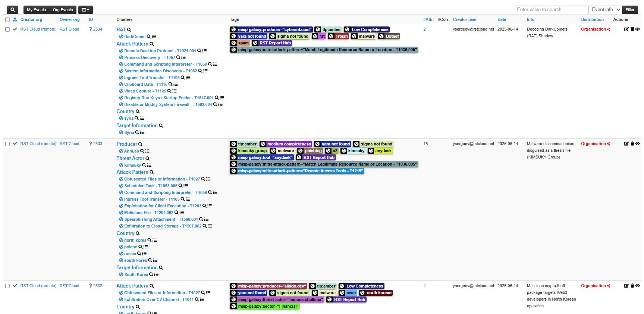This screenshot has height=314, width=644.
Task: Click the magnifier next to Video Capture - T1125
Action: pos(169,91)
